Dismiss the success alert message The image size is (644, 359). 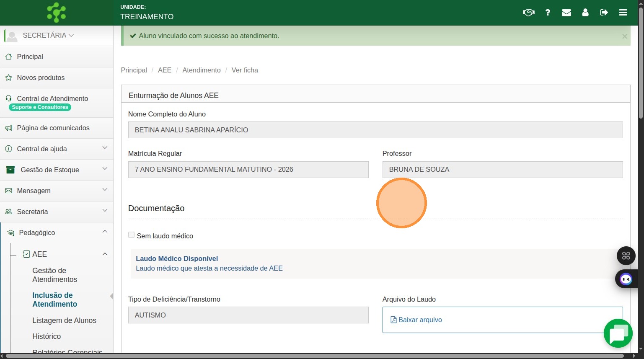pyautogui.click(x=624, y=36)
